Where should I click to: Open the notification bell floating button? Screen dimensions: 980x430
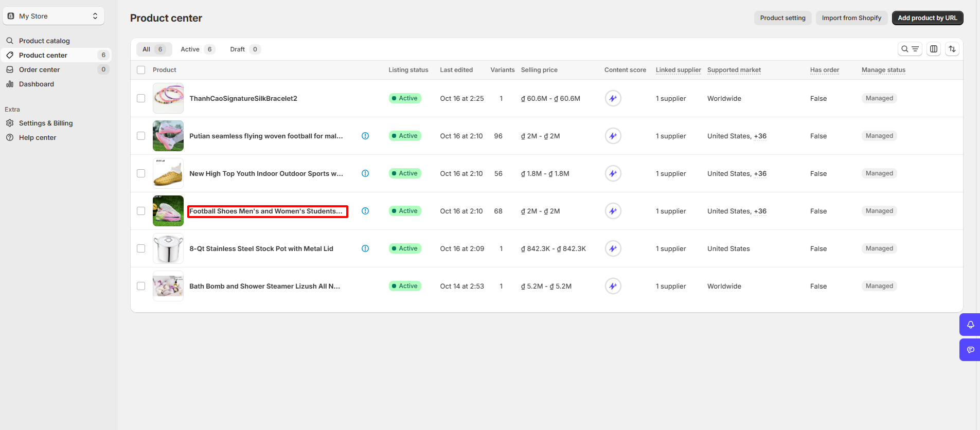[x=970, y=325]
